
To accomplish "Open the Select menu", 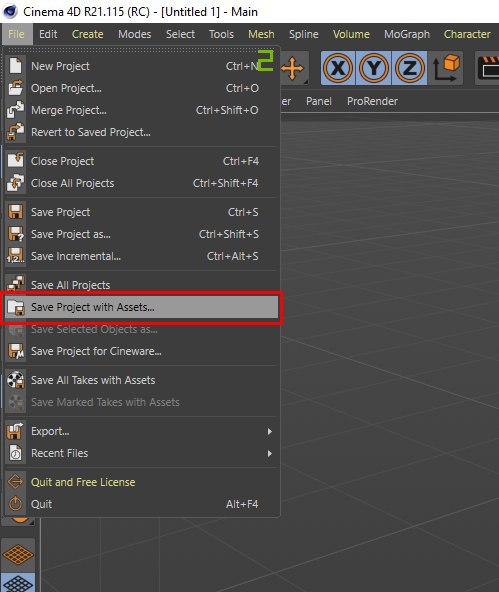I will (180, 34).
